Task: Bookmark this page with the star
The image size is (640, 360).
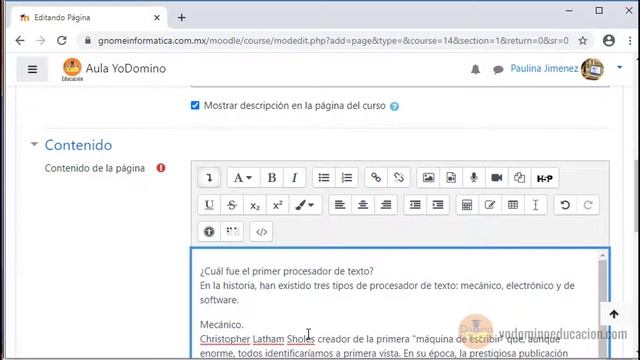Action: (583, 40)
